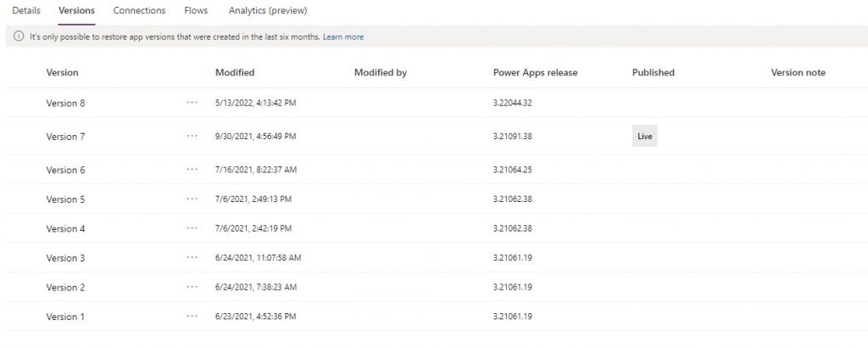The height and width of the screenshot is (348, 868).
Task: Open the Connections tab
Action: [139, 10]
